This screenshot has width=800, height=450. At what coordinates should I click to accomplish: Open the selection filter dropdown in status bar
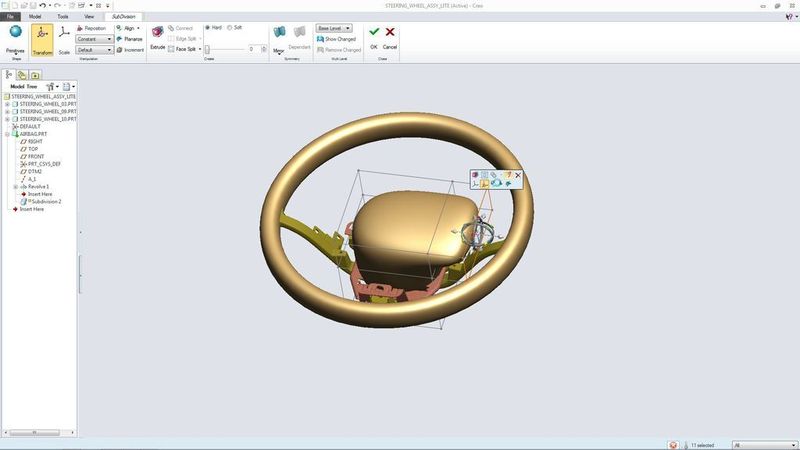(764, 445)
